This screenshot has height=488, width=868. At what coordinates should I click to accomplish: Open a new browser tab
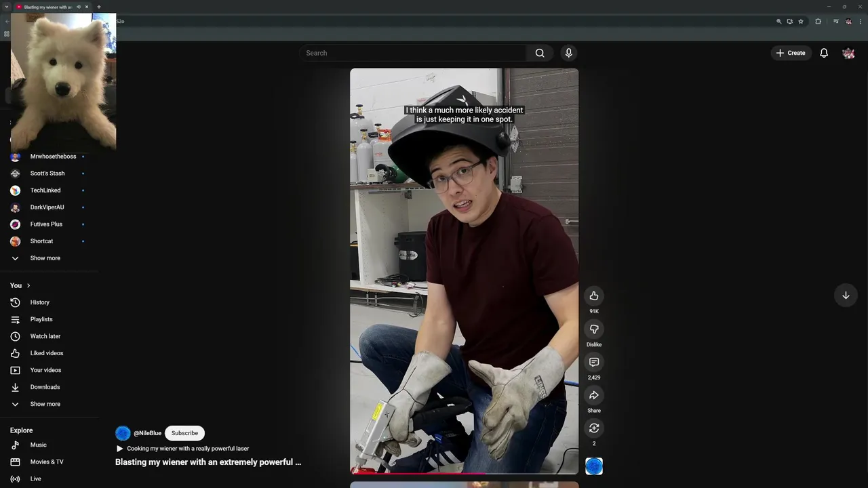98,7
